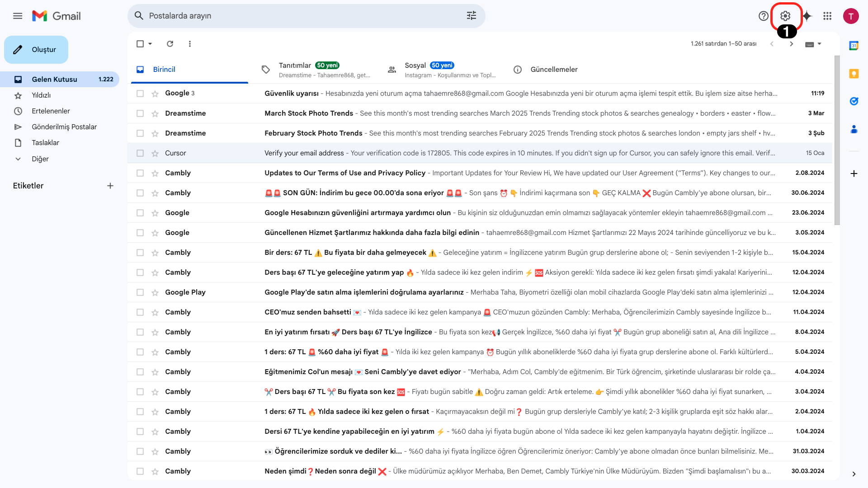Open the Help question mark icon
Image resolution: width=868 pixels, height=488 pixels.
coord(764,16)
